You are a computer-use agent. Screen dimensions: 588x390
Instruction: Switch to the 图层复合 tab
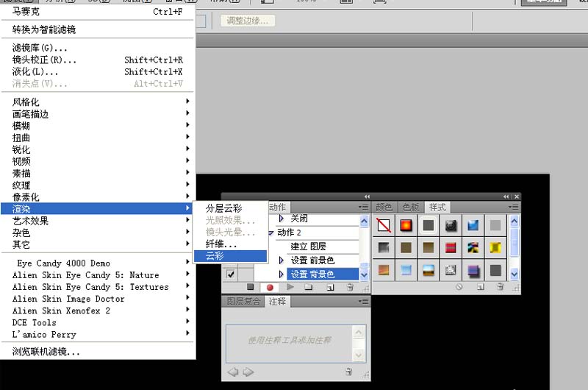click(x=244, y=302)
